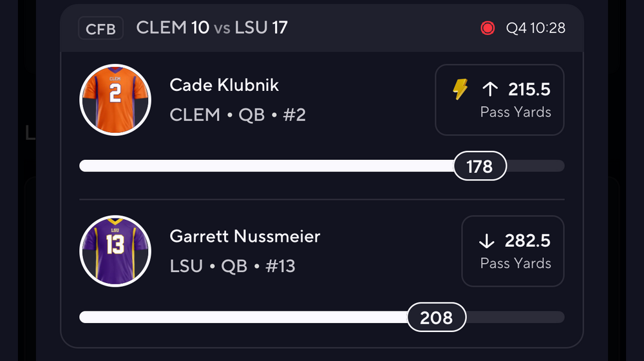Screen dimensions: 644x361
Task: Click the Q4 10:28 game clock
Action: click(x=535, y=28)
